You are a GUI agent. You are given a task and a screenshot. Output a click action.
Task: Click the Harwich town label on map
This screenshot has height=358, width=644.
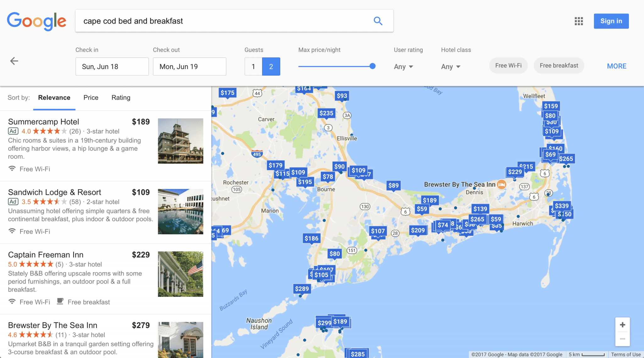[523, 224]
